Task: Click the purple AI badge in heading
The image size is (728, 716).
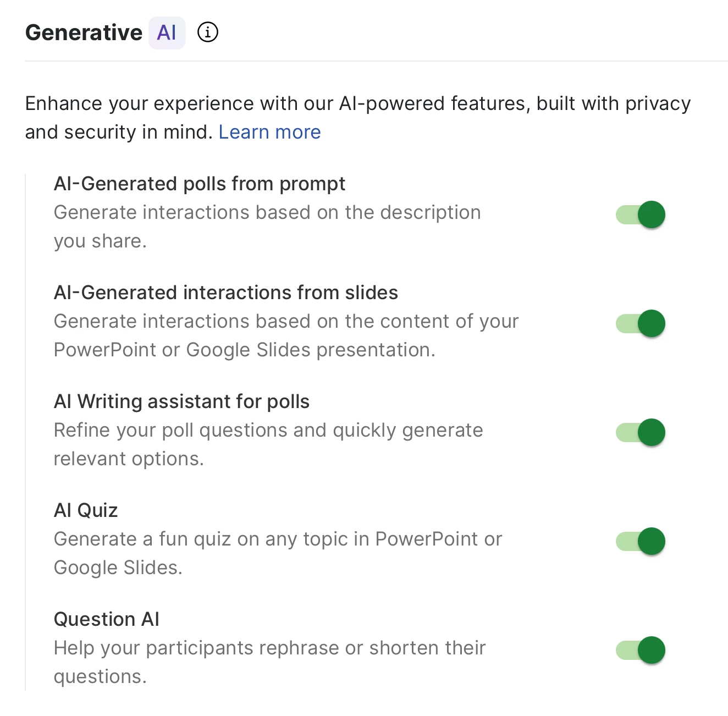Action: (x=167, y=33)
